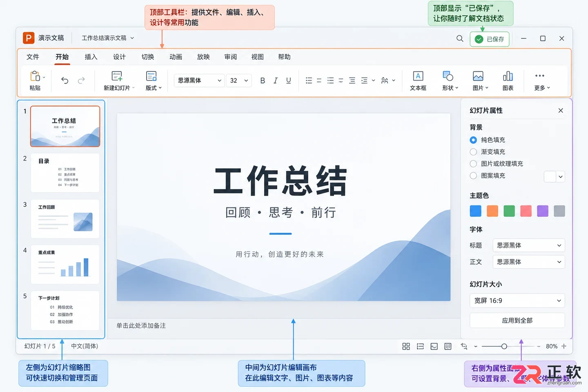Viewport: 588px width, 392px height.
Task: Switch to the 设计 tab
Action: click(119, 57)
